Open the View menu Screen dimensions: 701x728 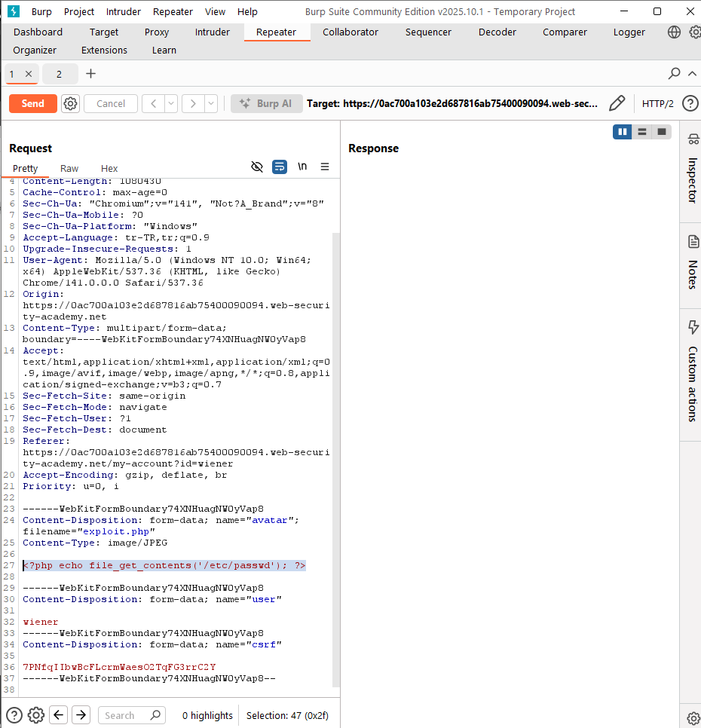click(x=215, y=11)
